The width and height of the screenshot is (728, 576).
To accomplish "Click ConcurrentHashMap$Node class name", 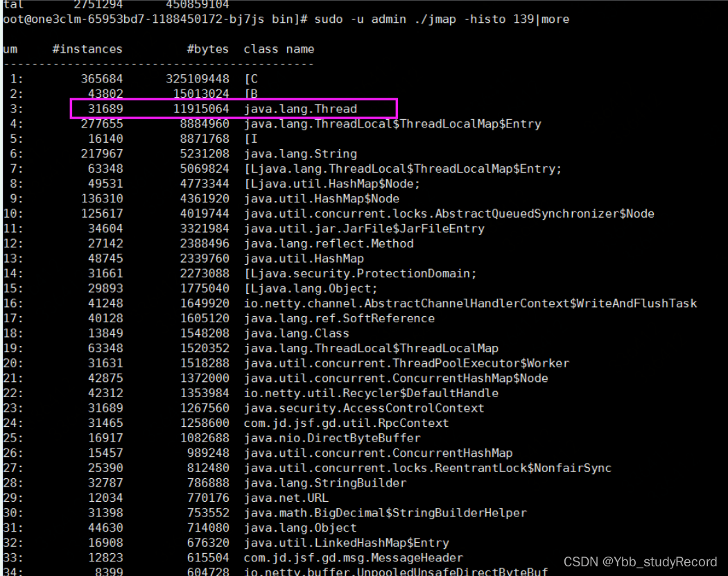I will point(396,378).
